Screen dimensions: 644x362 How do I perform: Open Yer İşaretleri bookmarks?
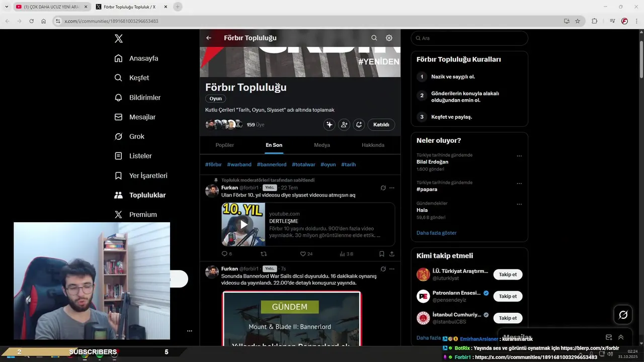141,175
